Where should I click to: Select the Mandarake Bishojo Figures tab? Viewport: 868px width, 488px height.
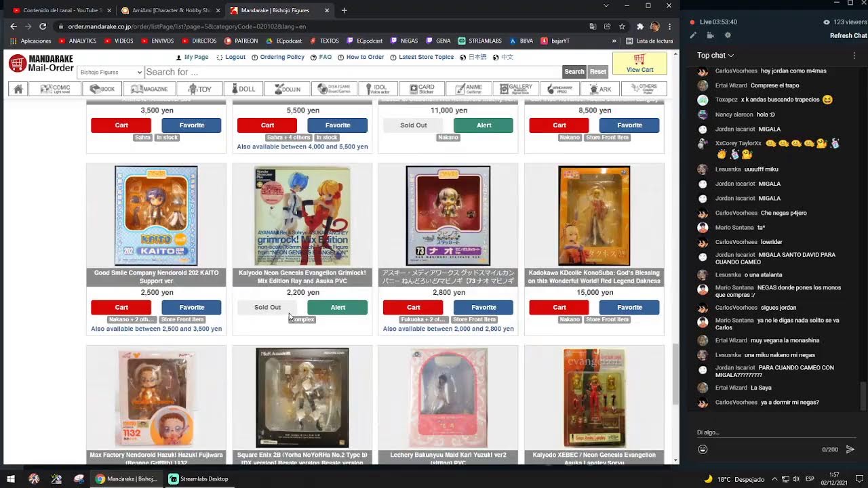(279, 10)
